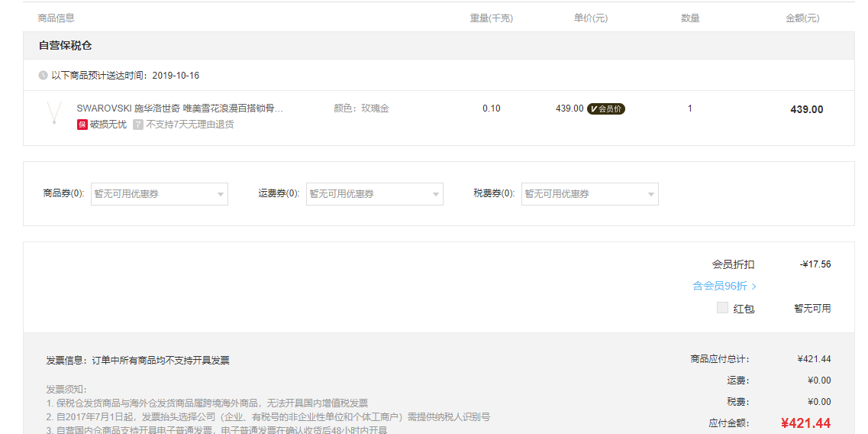This screenshot has width=868, height=434.
Task: Click the member discount -¥17.56
Action: coord(815,264)
